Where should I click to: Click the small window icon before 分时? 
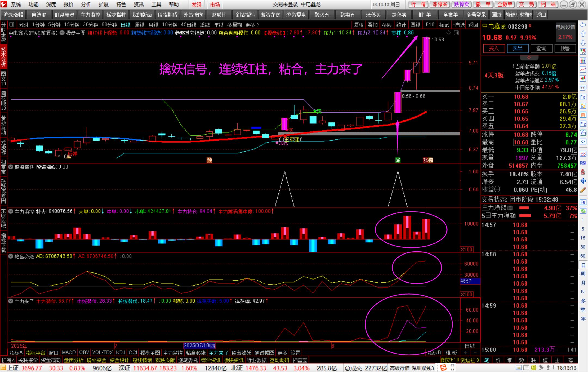(x=12, y=24)
